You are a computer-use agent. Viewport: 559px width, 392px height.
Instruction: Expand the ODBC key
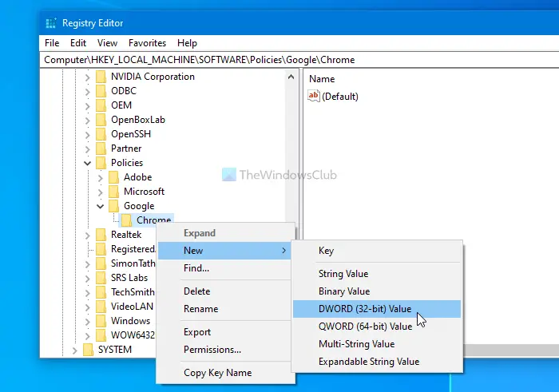pyautogui.click(x=87, y=92)
